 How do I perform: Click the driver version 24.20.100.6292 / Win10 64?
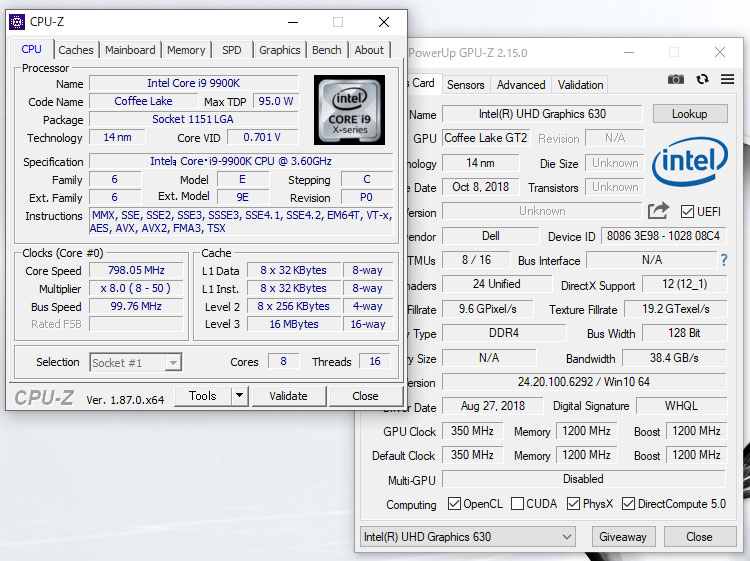(x=584, y=382)
